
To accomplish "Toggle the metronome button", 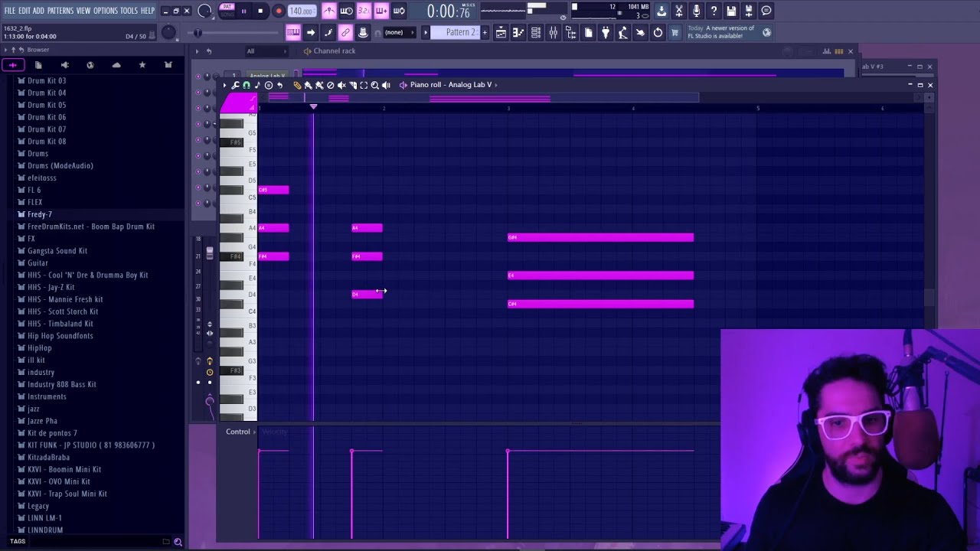I will pyautogui.click(x=329, y=11).
